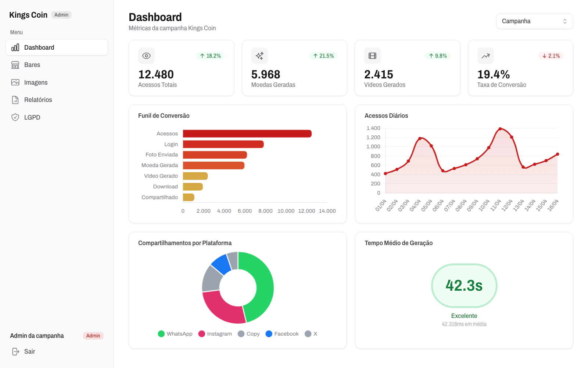The height and width of the screenshot is (368, 588).
Task: Click the trend icon on Taxa de Conversão card
Action: click(x=485, y=56)
